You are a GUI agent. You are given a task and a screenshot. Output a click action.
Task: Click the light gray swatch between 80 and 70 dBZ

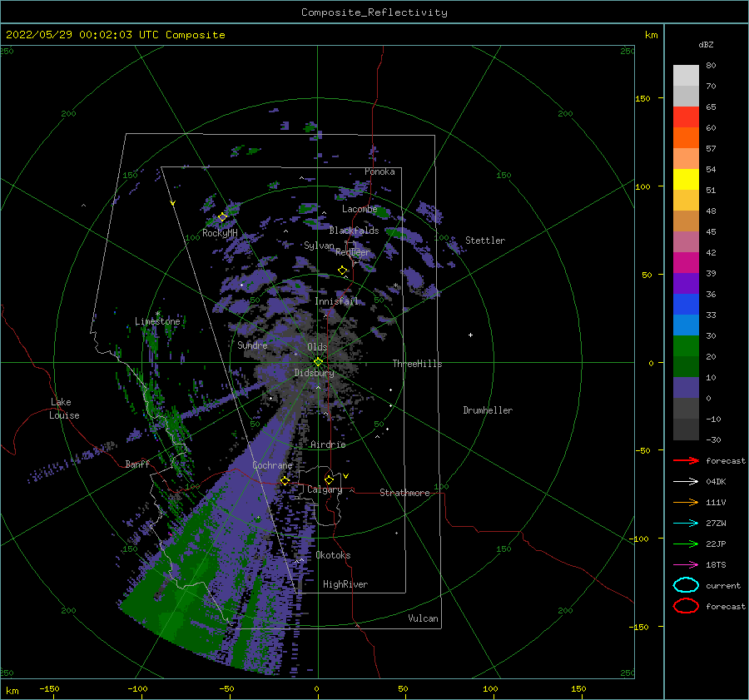coord(686,76)
